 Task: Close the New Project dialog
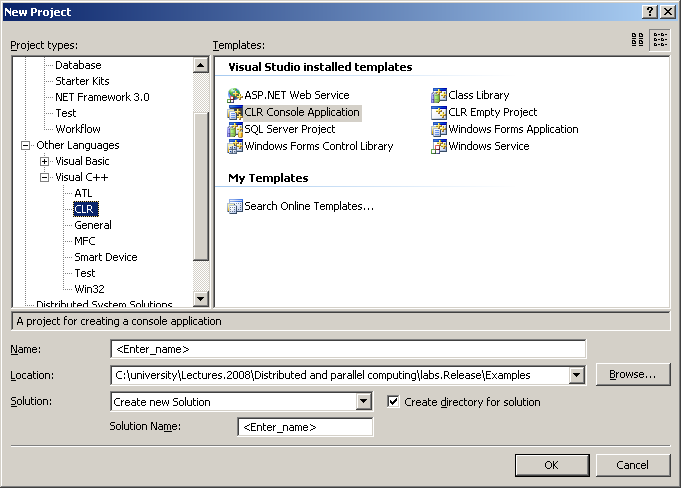[x=668, y=12]
